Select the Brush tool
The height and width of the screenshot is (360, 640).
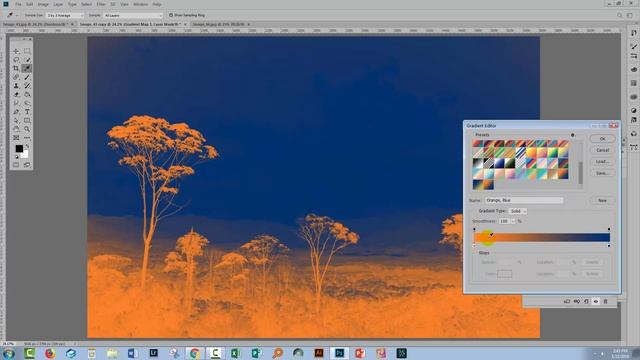tap(27, 77)
